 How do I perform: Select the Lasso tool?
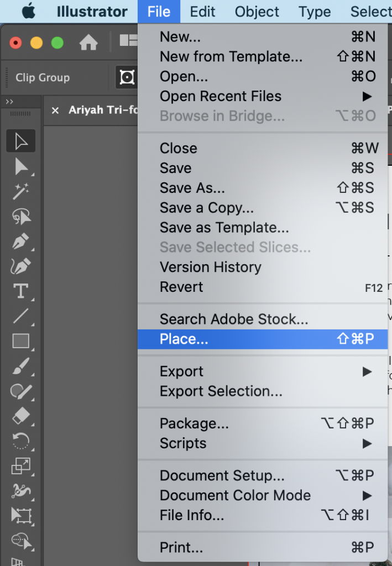[21, 216]
